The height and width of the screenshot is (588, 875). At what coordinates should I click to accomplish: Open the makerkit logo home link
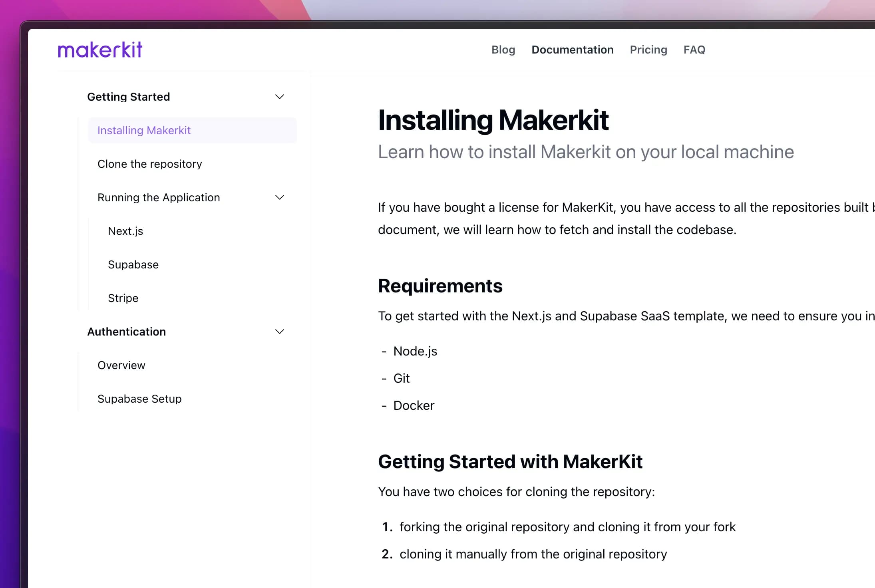pos(100,50)
